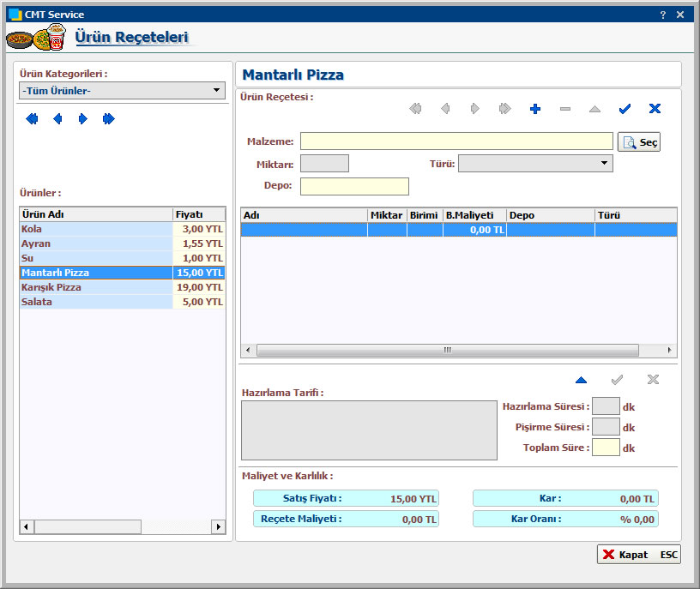Jump to first product with double-left arrow

click(x=33, y=119)
